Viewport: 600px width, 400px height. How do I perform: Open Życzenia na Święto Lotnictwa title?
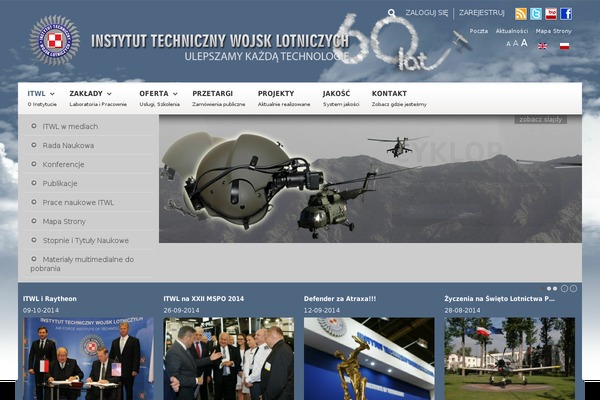(499, 299)
